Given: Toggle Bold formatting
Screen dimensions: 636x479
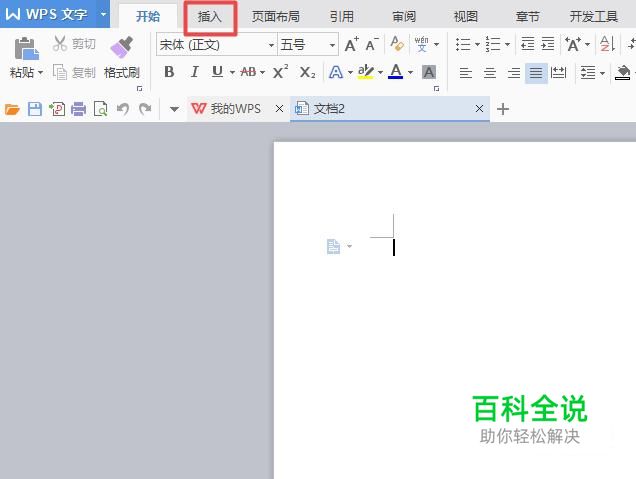Looking at the screenshot, I should tap(169, 72).
